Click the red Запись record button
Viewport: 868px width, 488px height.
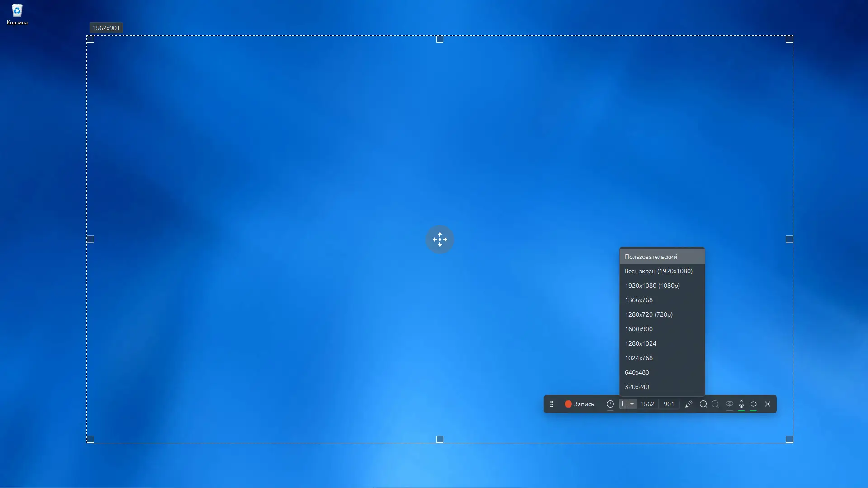579,404
